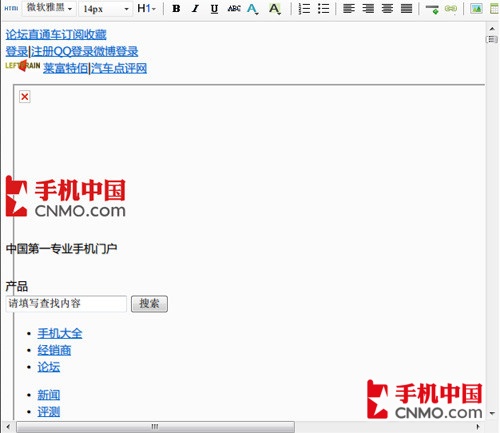This screenshot has height=433, width=500.
Task: Click the LEFTRAIN logo image
Action: [23, 65]
